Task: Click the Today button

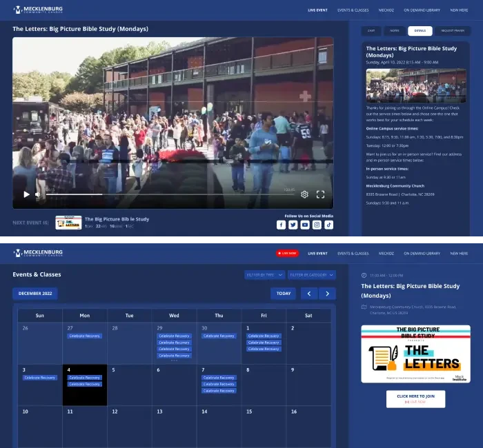Action: click(x=284, y=294)
